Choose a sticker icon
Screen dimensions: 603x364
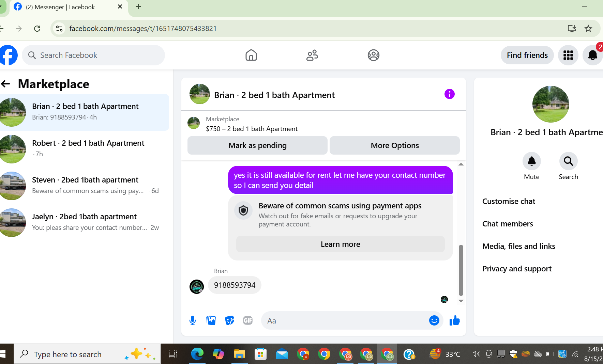point(229,320)
